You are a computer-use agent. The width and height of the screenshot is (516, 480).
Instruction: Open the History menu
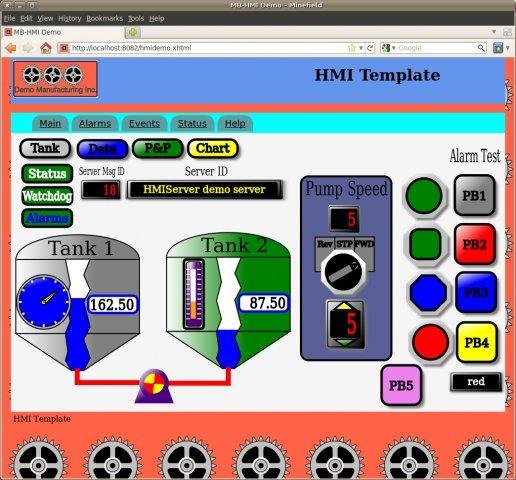pos(70,18)
